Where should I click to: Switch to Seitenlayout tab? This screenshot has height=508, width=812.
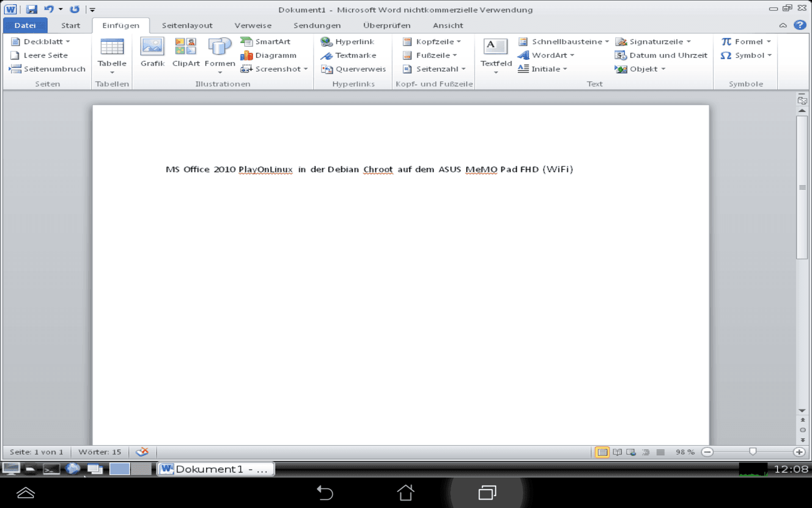[x=187, y=25]
